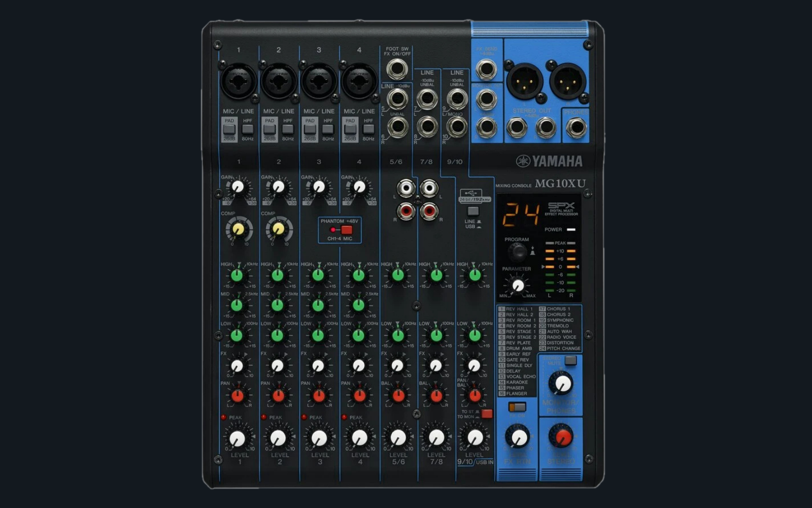Toggle channel 4 PAD switch
Viewport: 812px width, 508px height.
[x=350, y=130]
